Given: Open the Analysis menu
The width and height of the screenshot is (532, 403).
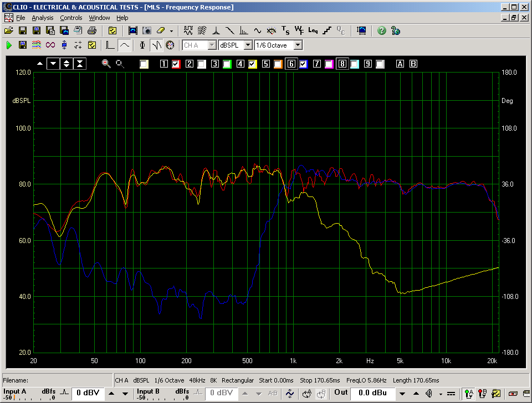Looking at the screenshot, I should click(43, 18).
